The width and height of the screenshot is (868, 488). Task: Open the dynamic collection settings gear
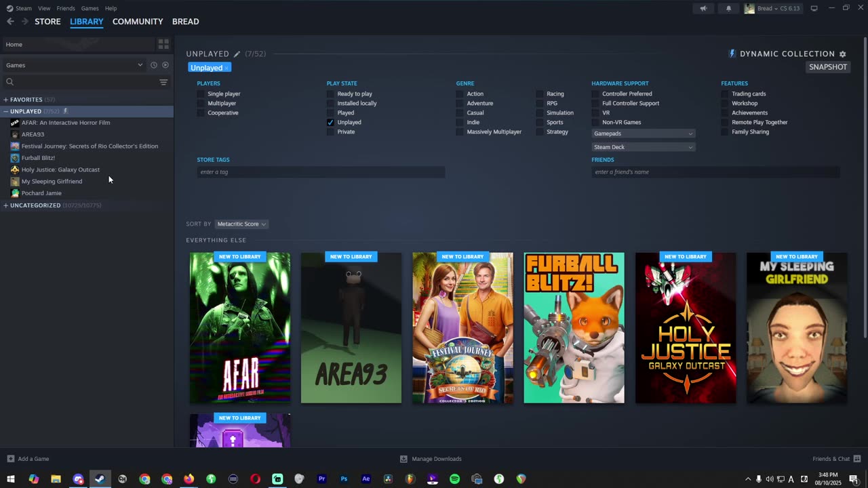coord(843,54)
